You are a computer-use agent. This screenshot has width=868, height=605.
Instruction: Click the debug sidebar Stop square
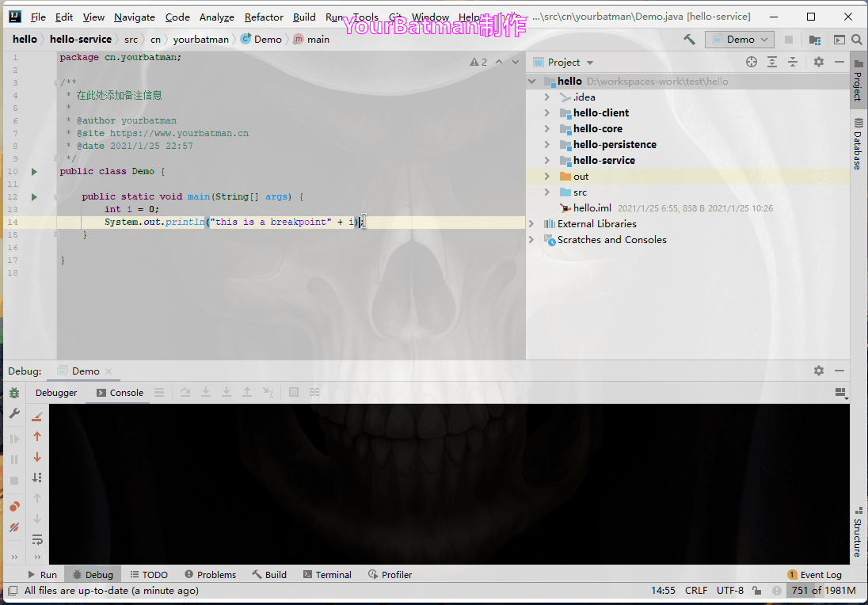point(14,481)
